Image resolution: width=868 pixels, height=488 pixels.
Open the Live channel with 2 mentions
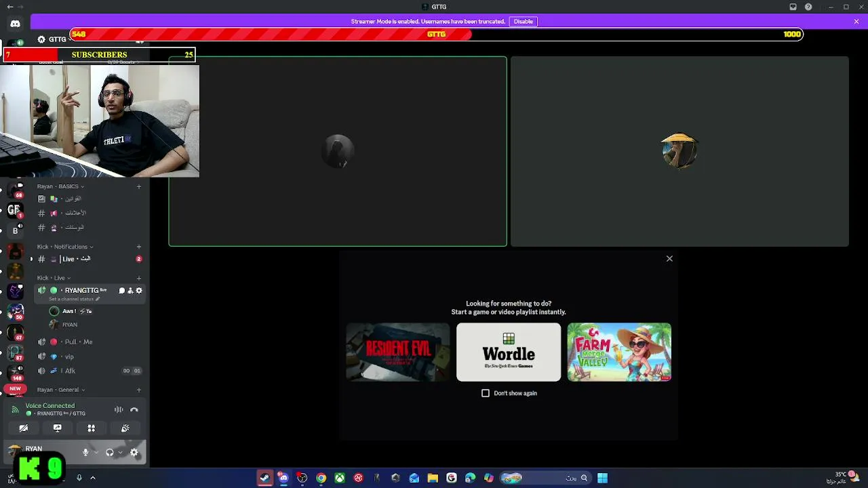click(90, 259)
